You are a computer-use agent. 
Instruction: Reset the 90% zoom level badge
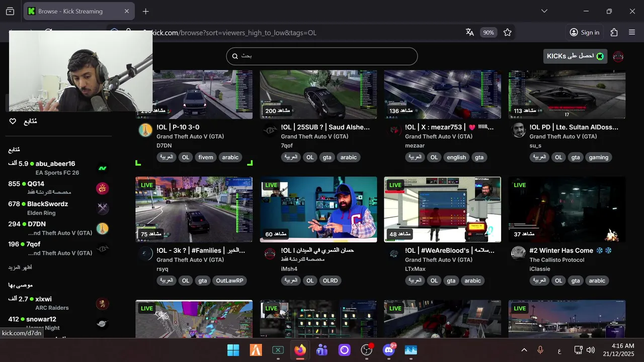click(x=489, y=32)
